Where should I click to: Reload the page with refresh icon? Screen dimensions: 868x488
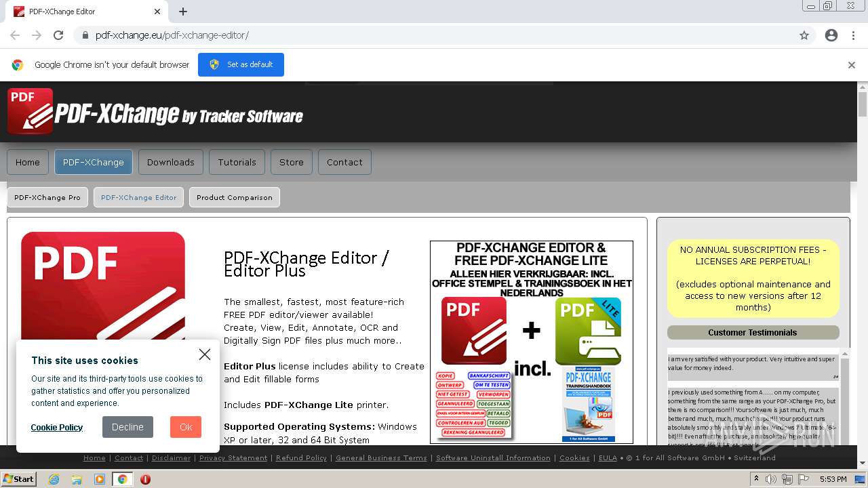58,35
